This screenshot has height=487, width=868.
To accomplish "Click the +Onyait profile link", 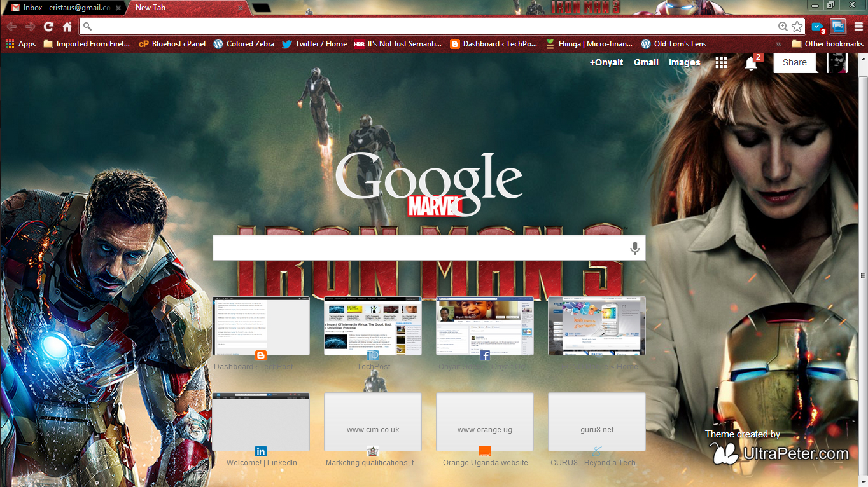I will point(606,62).
